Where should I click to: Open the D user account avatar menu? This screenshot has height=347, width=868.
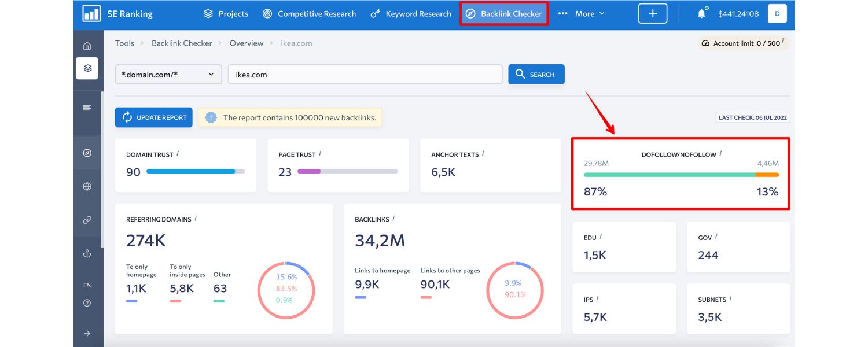pyautogui.click(x=777, y=13)
